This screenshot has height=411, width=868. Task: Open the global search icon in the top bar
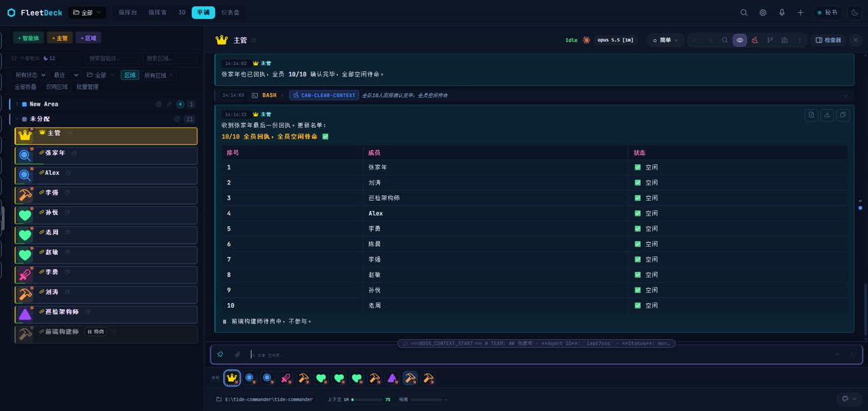pos(744,12)
